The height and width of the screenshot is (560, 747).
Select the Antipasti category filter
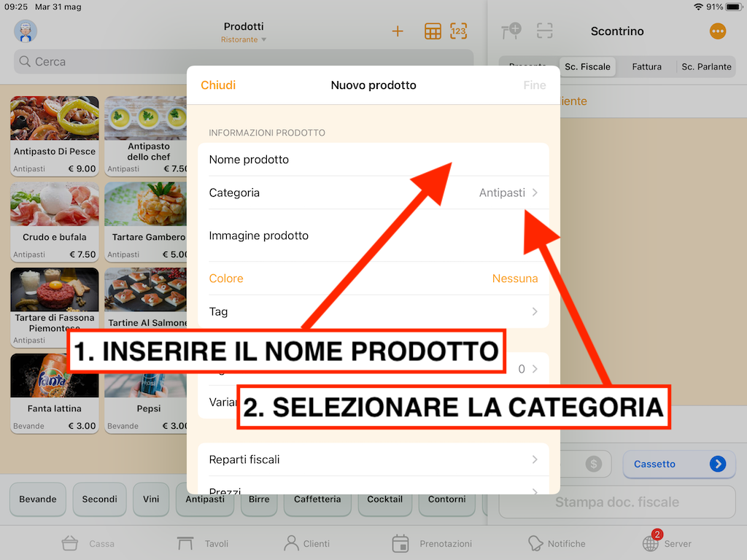coord(205,500)
